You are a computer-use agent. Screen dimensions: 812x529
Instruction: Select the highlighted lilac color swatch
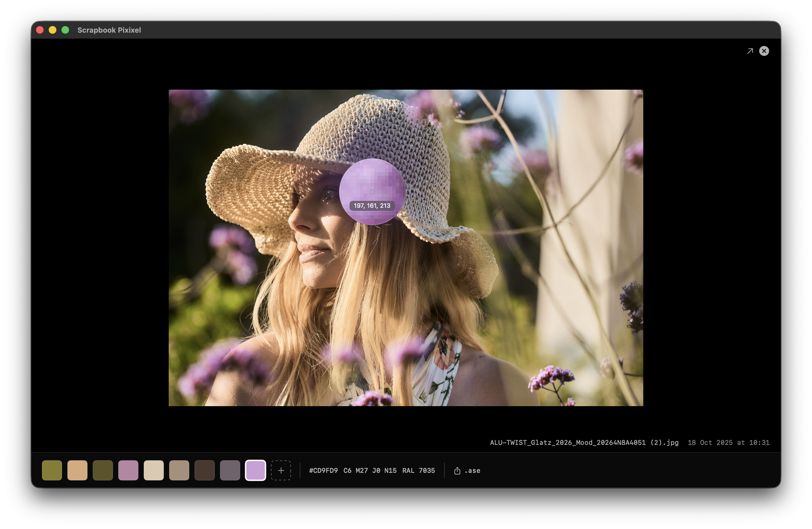255,470
